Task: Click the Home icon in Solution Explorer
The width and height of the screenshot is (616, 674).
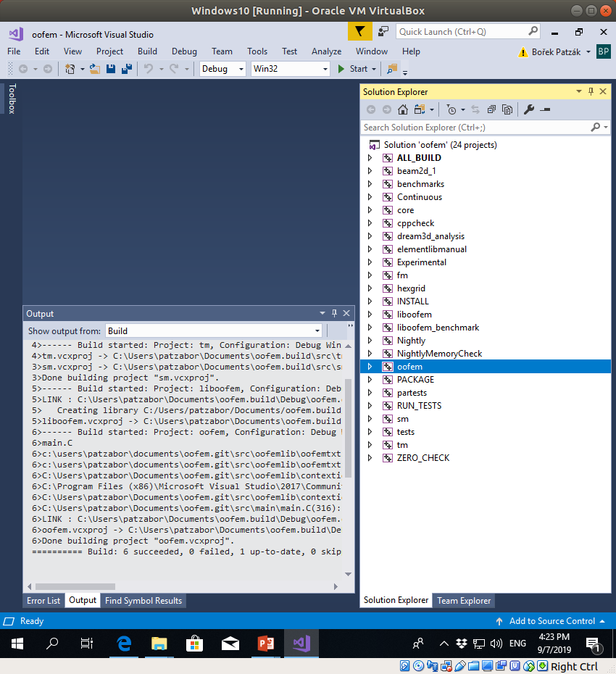Action: [403, 109]
